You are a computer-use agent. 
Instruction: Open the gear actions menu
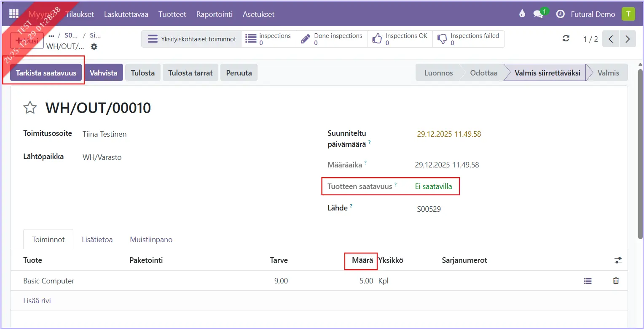coord(94,46)
